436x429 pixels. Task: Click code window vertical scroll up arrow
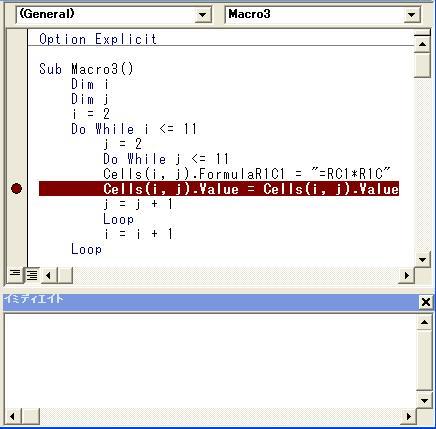click(423, 44)
